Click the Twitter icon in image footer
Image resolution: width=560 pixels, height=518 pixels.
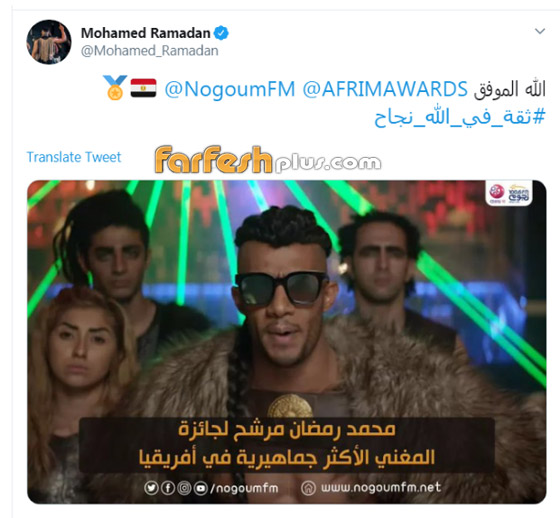click(x=151, y=488)
